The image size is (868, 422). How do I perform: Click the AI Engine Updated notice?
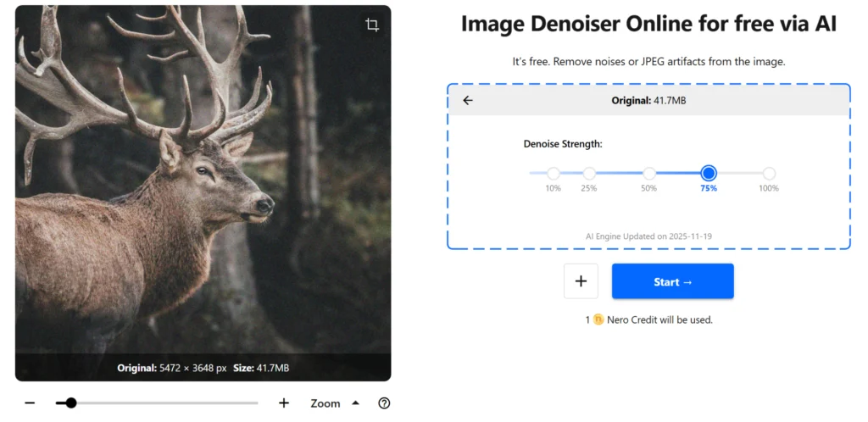[x=648, y=236]
